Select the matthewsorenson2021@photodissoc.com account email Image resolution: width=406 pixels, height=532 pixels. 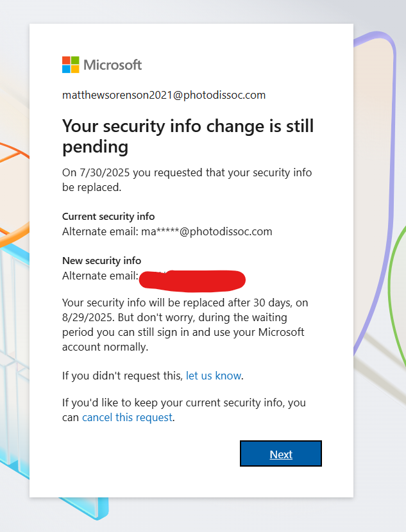(x=164, y=96)
